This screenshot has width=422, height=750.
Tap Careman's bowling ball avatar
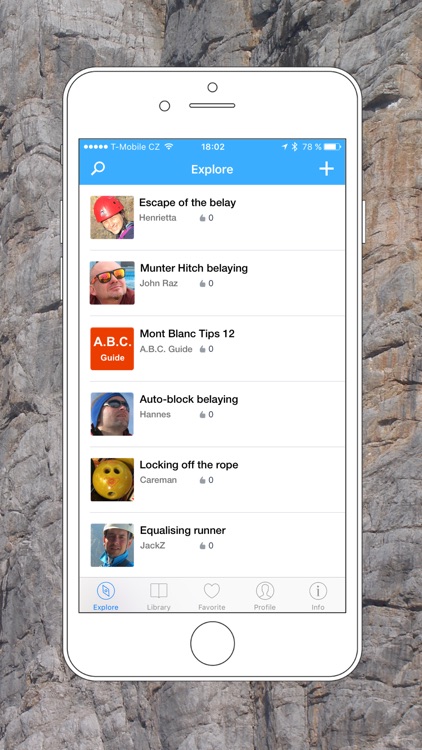click(x=112, y=479)
